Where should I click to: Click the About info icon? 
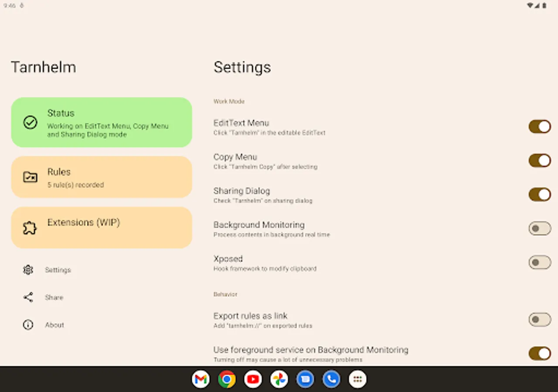point(28,325)
